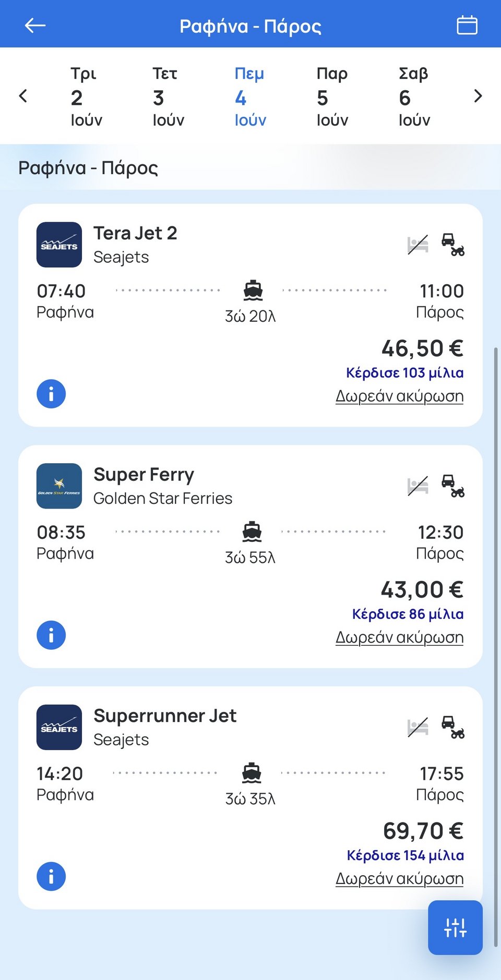Screen dimensions: 501x980
Task: Tap the info icon for Super Ferry
Action: 51,635
